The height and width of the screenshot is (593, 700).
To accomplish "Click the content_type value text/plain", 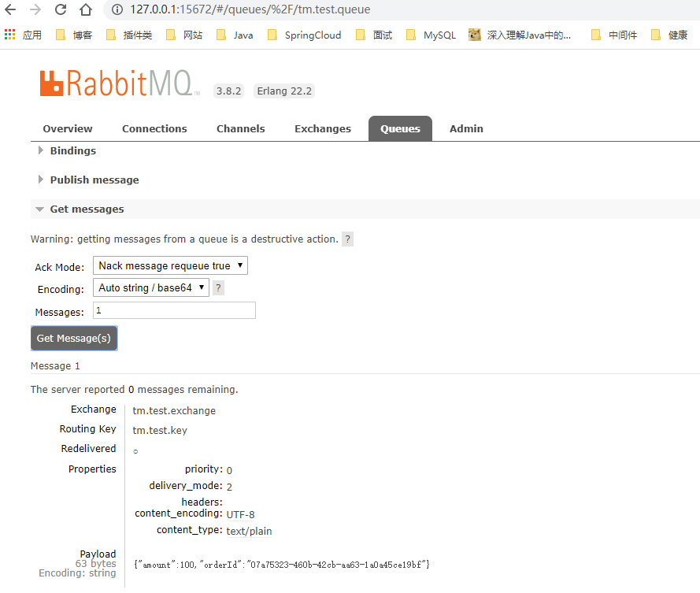I will [x=249, y=532].
